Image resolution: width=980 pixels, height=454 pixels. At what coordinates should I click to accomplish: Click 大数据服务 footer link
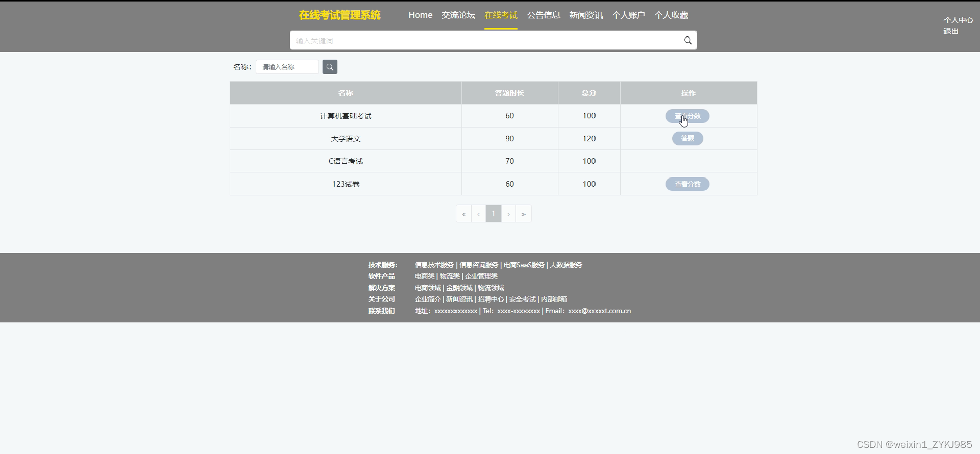coord(566,265)
